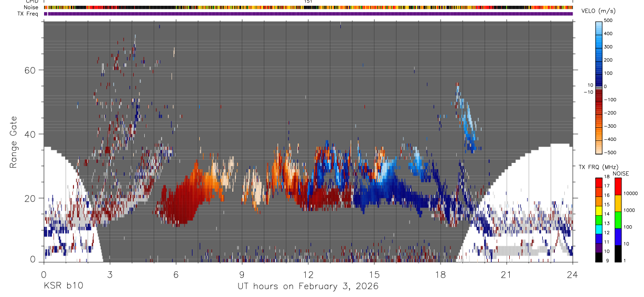Click the '9' tick on the UT hours axis
The image size is (644, 297).
(x=242, y=274)
